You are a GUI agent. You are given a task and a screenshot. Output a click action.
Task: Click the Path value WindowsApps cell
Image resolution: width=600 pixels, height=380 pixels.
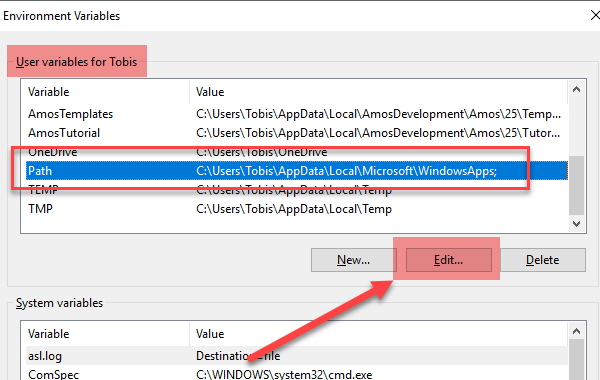[346, 171]
